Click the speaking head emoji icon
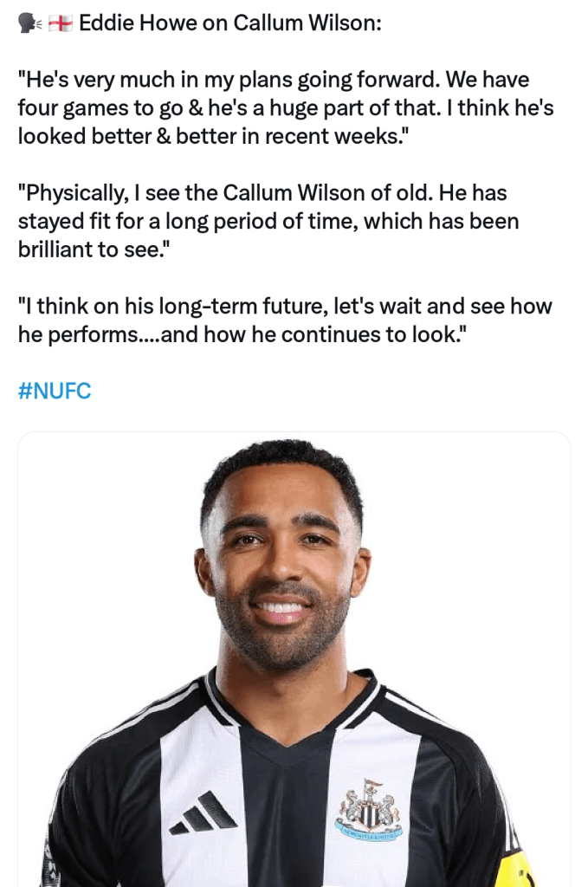The image size is (588, 887). [30, 23]
